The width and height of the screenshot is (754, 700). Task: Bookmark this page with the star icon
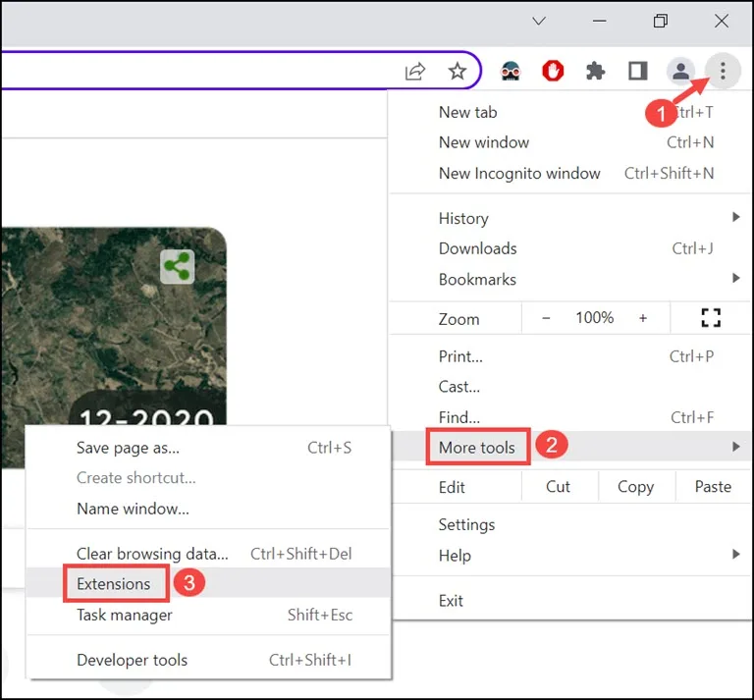[457, 71]
